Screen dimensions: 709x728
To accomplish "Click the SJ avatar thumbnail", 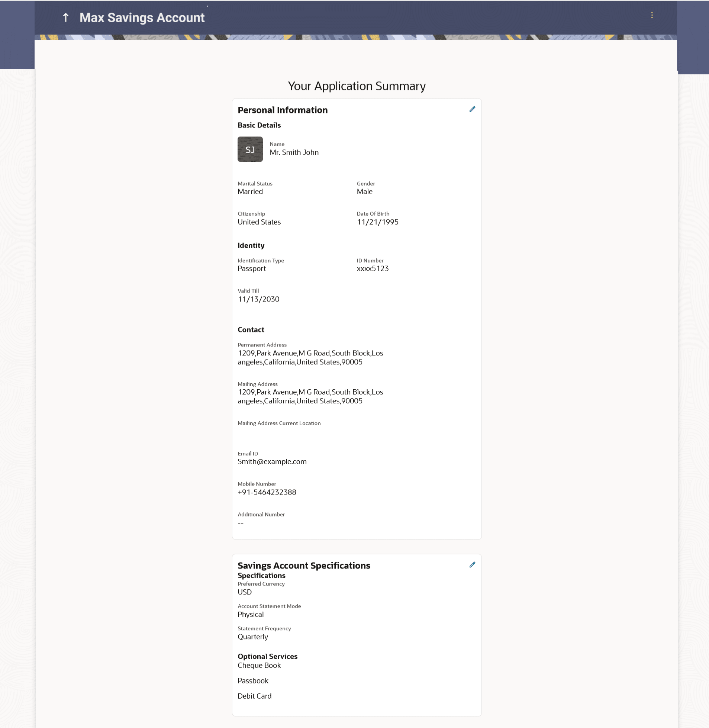I will pyautogui.click(x=250, y=149).
